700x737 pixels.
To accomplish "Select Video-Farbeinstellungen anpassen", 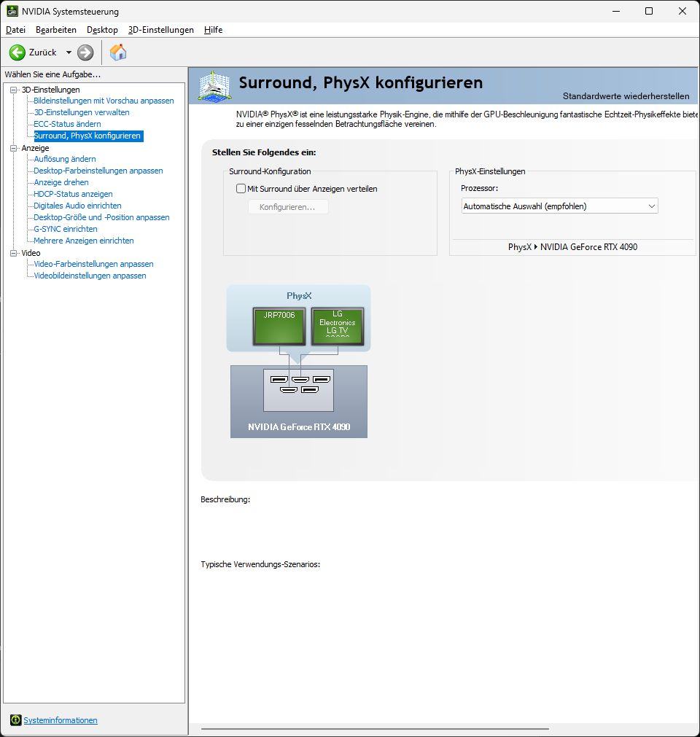I will point(93,264).
